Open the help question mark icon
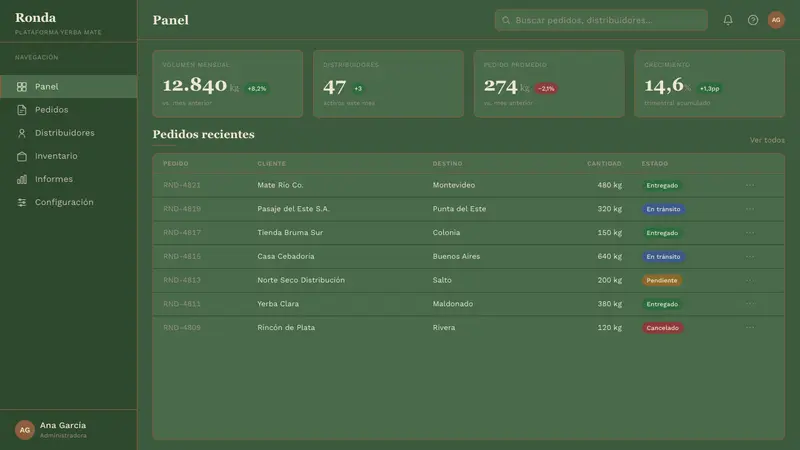The height and width of the screenshot is (450, 800). pos(753,20)
